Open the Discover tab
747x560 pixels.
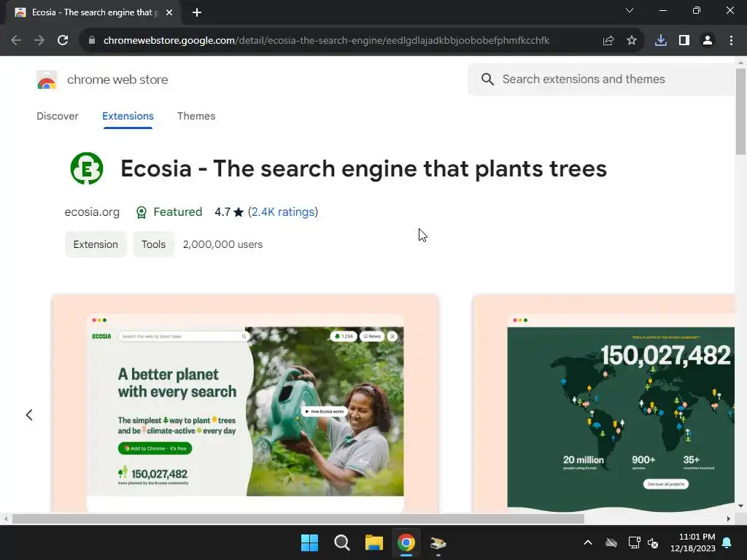pyautogui.click(x=57, y=116)
